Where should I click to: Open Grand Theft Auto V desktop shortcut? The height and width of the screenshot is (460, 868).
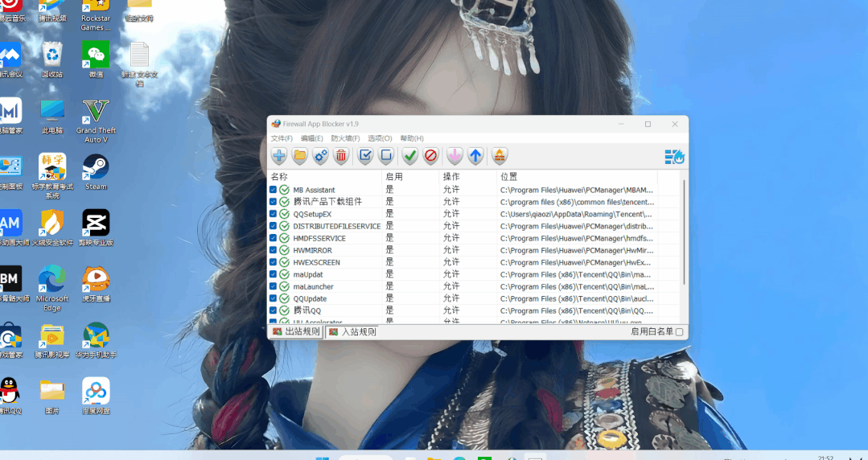[x=96, y=120]
